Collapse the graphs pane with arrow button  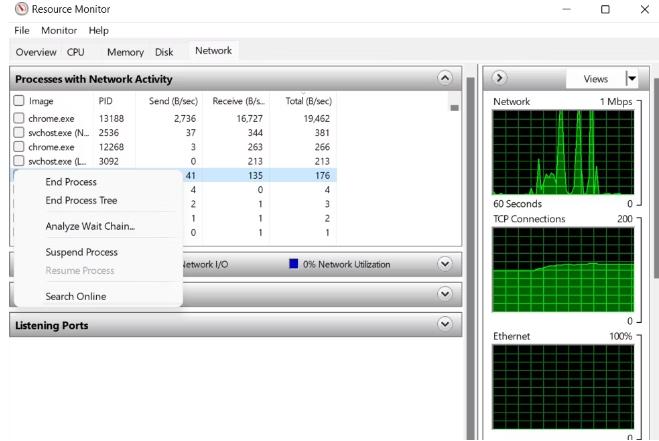500,78
